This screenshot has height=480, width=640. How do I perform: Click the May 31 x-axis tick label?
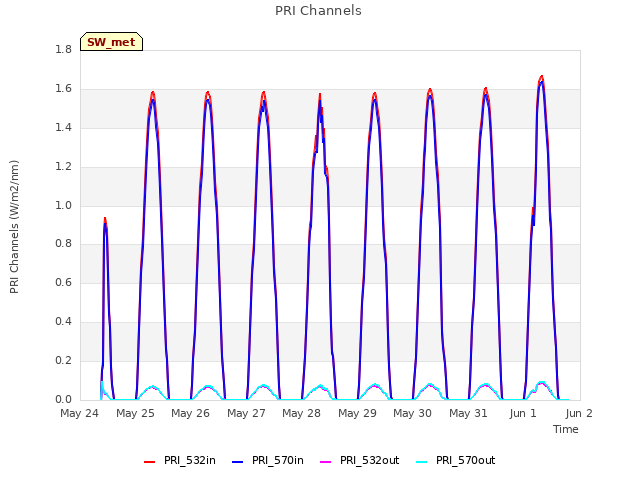tap(469, 413)
